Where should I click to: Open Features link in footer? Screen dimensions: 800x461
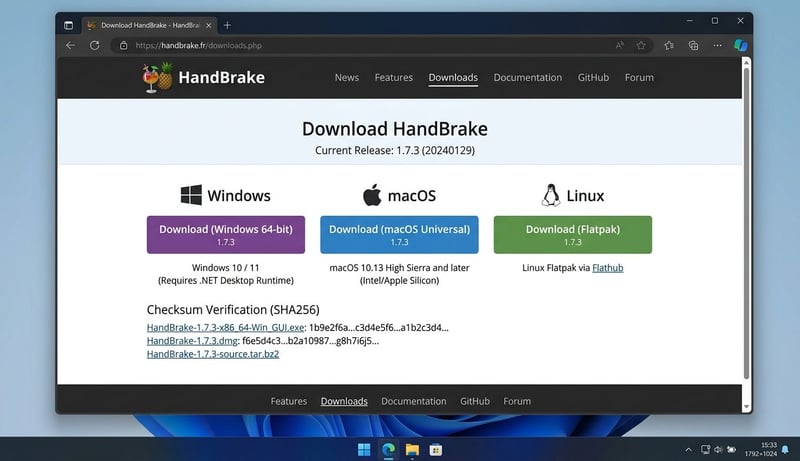coord(289,401)
